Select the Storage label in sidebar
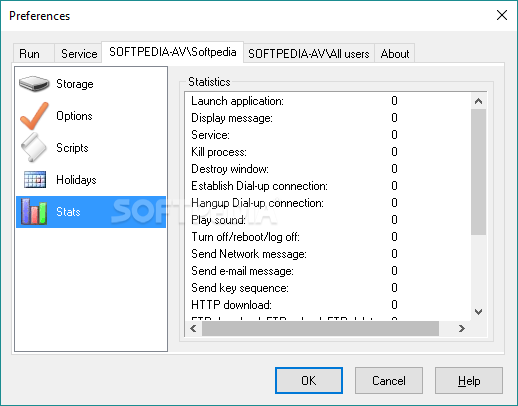 (x=75, y=84)
